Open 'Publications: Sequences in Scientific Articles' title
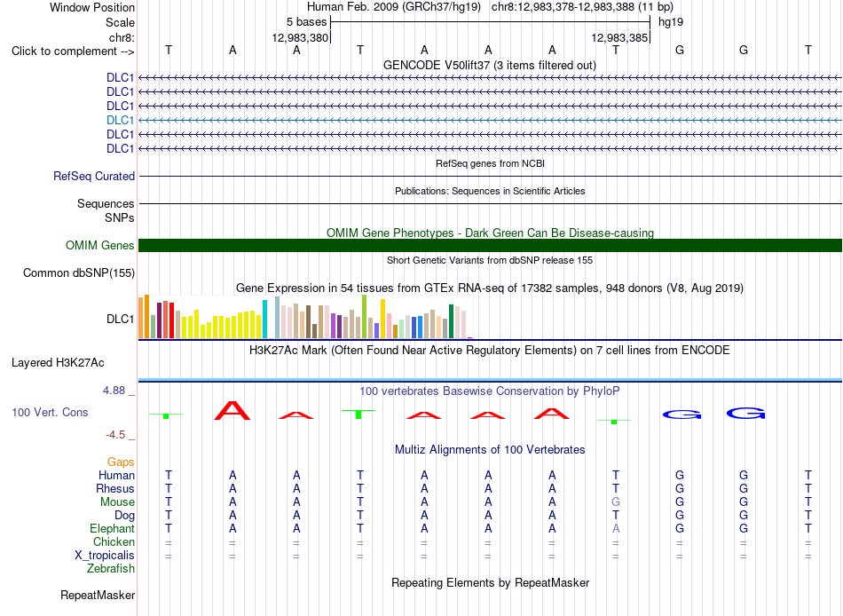 click(x=490, y=191)
